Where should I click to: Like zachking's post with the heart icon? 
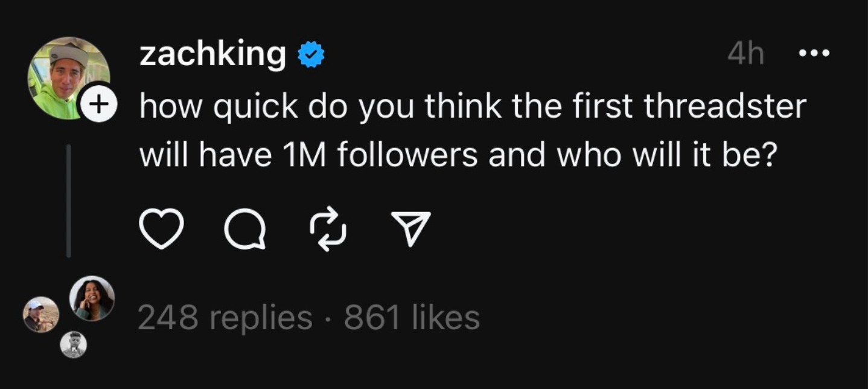[162, 228]
